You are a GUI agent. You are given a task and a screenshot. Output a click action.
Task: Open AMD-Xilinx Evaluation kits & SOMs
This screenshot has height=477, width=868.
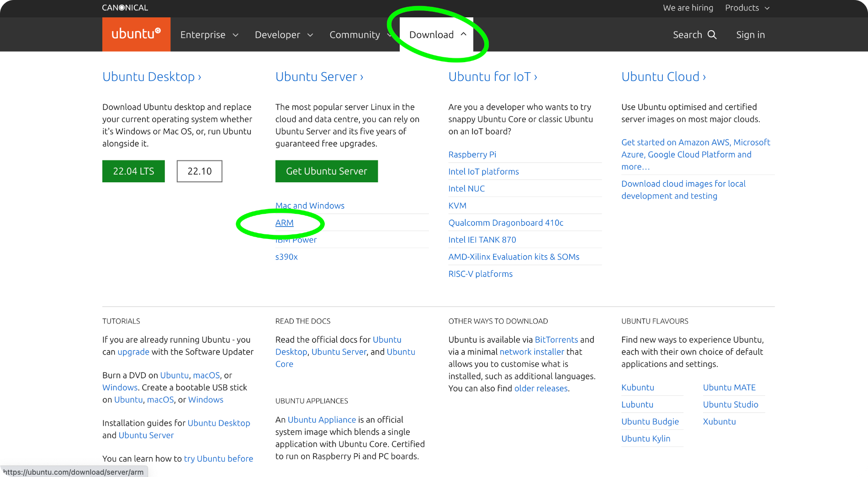tap(514, 257)
